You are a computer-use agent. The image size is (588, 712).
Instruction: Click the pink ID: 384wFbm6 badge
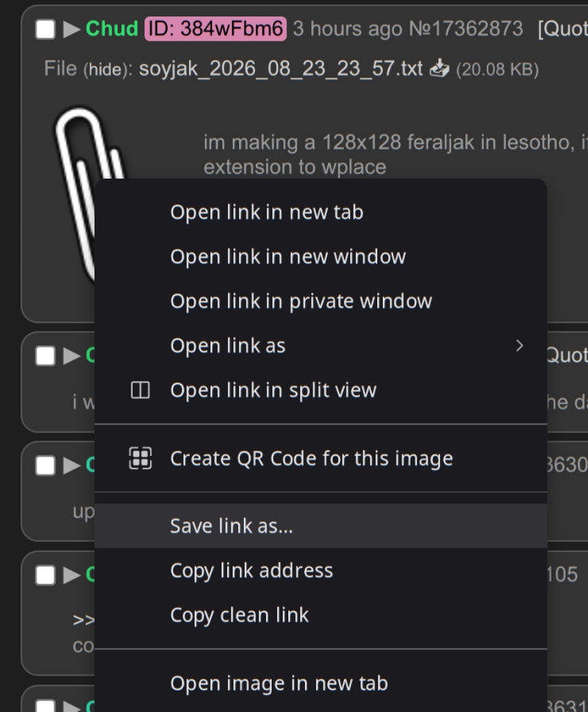pyautogui.click(x=215, y=29)
